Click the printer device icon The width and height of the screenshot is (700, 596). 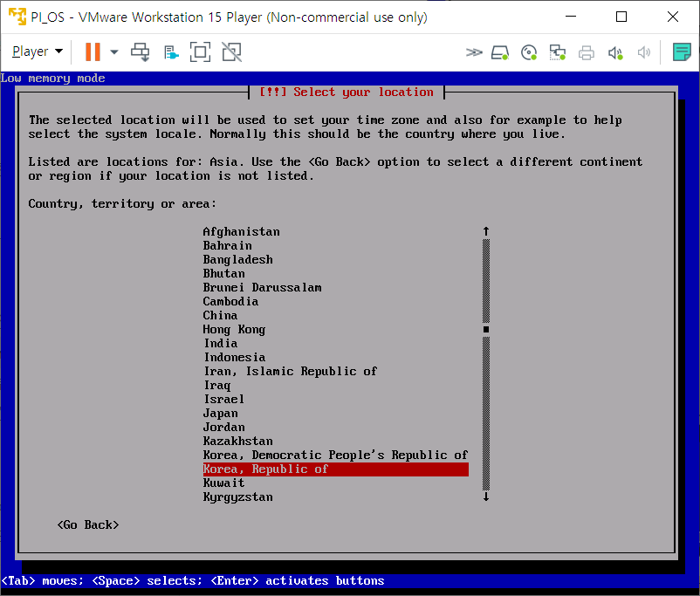pyautogui.click(x=587, y=52)
